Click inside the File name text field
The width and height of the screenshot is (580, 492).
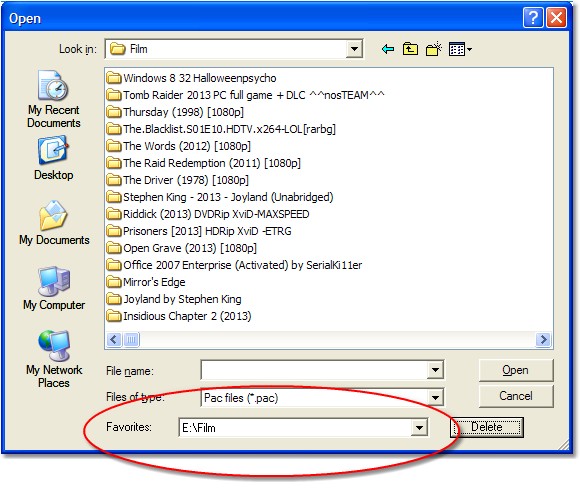pos(314,370)
